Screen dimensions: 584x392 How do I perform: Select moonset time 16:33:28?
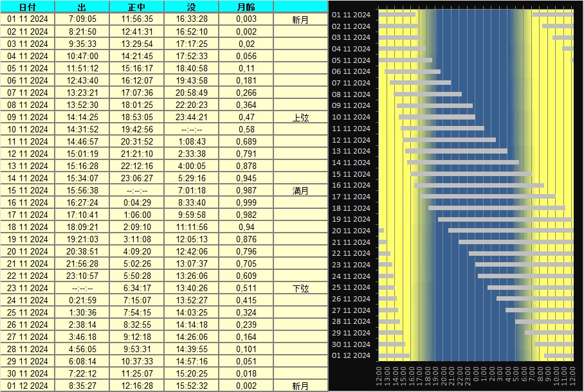tap(192, 19)
